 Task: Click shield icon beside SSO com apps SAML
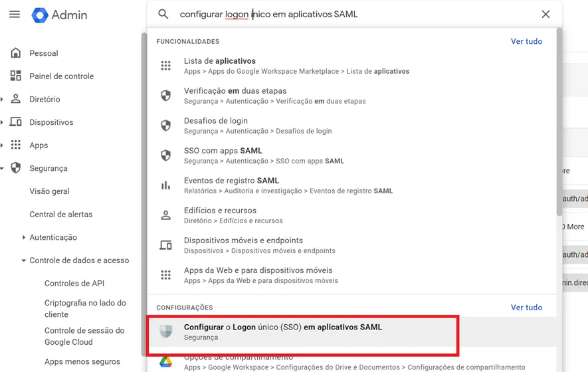coord(165,155)
